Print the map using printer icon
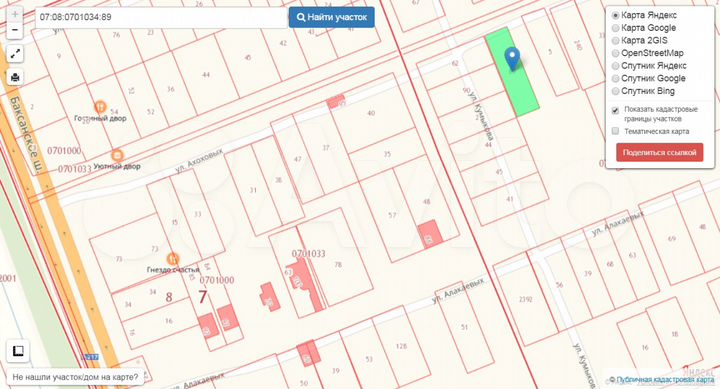Viewport: 720px width, 389px height. click(x=15, y=77)
